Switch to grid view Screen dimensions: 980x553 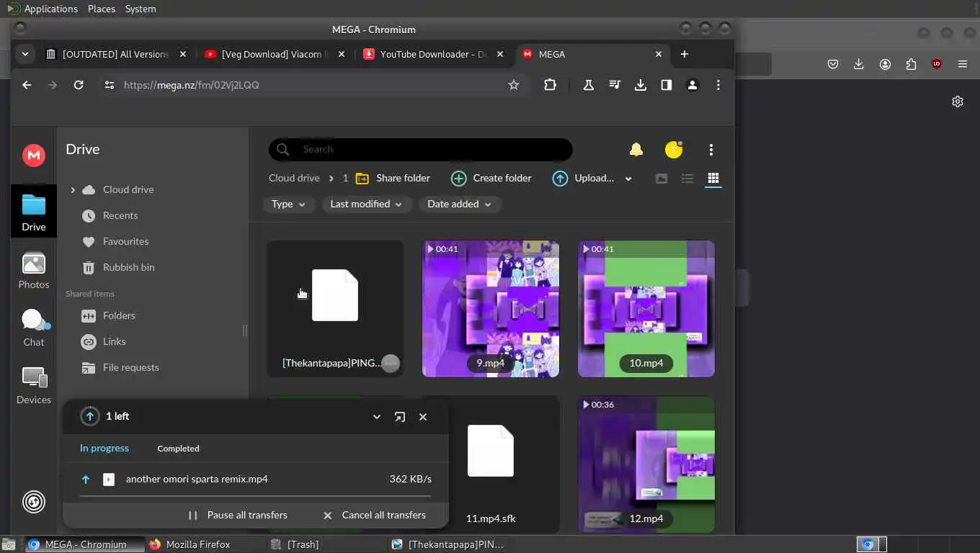(713, 179)
